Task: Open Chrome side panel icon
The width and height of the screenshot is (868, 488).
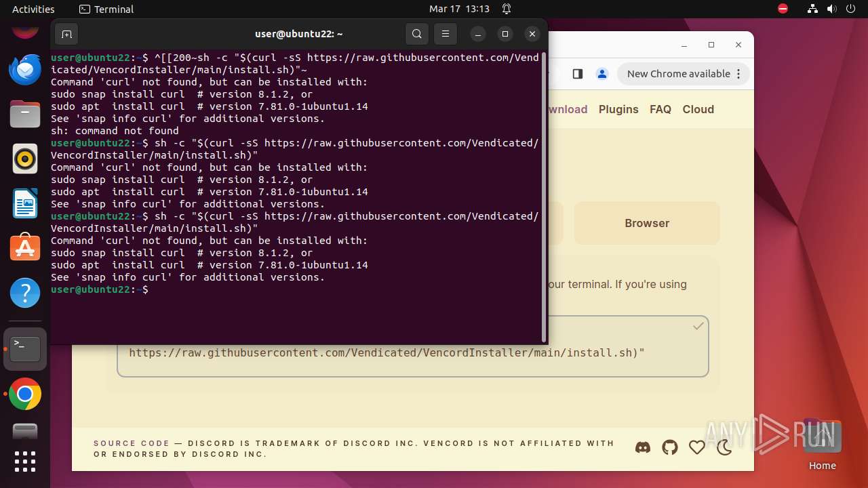Action: click(x=578, y=74)
